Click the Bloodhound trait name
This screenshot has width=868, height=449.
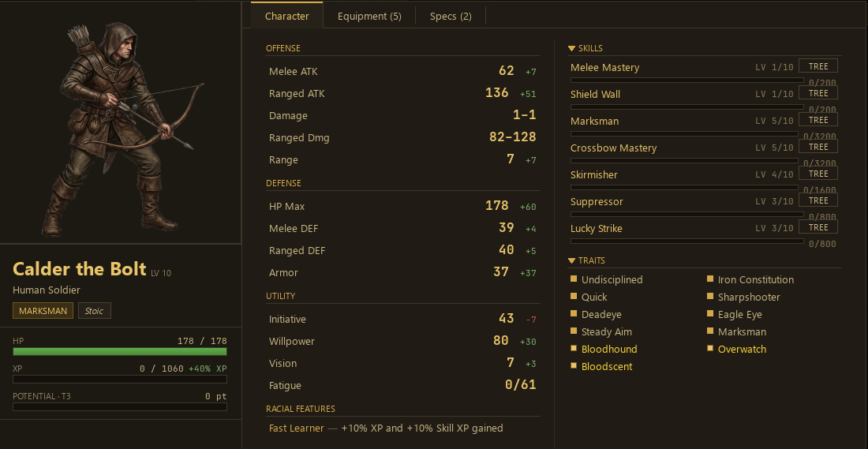(609, 349)
